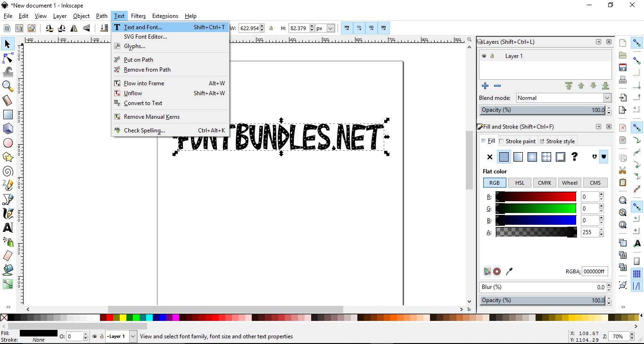Raise Layer 1 to top using panel icon
The height and width of the screenshot is (344, 644).
pos(569,86)
